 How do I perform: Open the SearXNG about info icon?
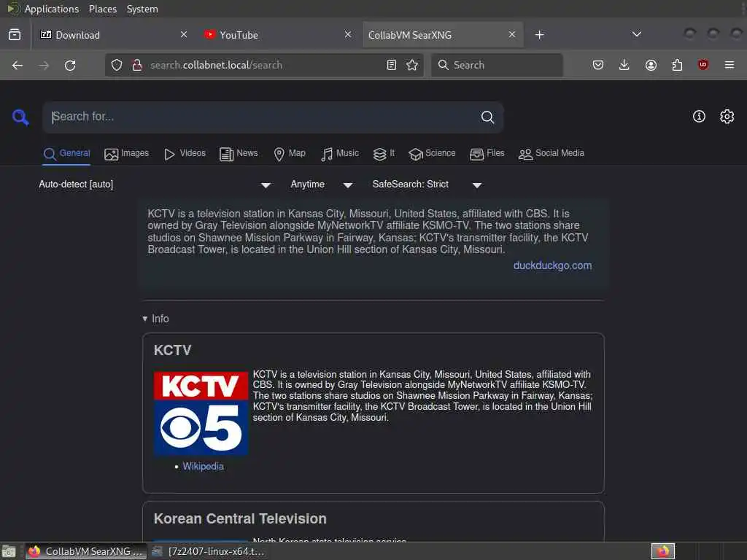(x=699, y=116)
